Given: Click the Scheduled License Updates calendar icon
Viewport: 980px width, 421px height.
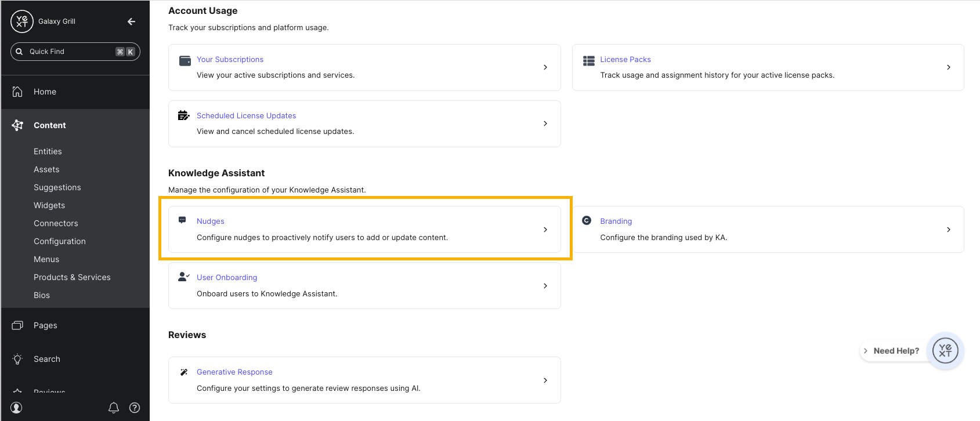Looking at the screenshot, I should click(184, 115).
